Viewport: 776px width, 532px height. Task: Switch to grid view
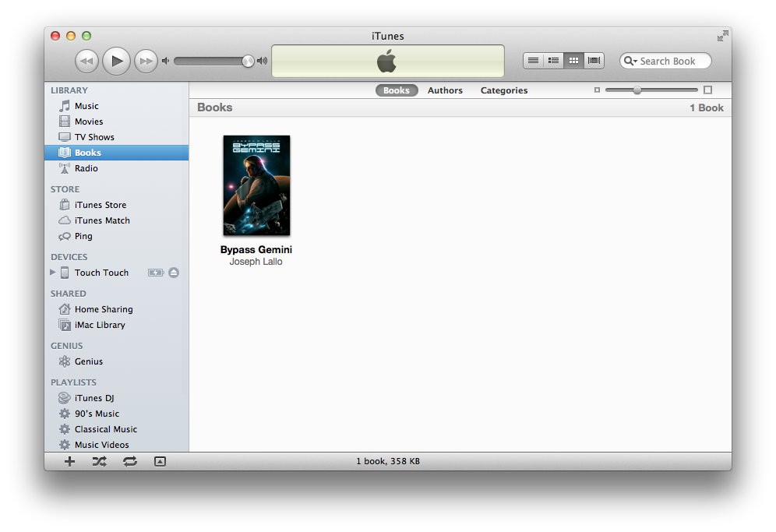pos(573,61)
